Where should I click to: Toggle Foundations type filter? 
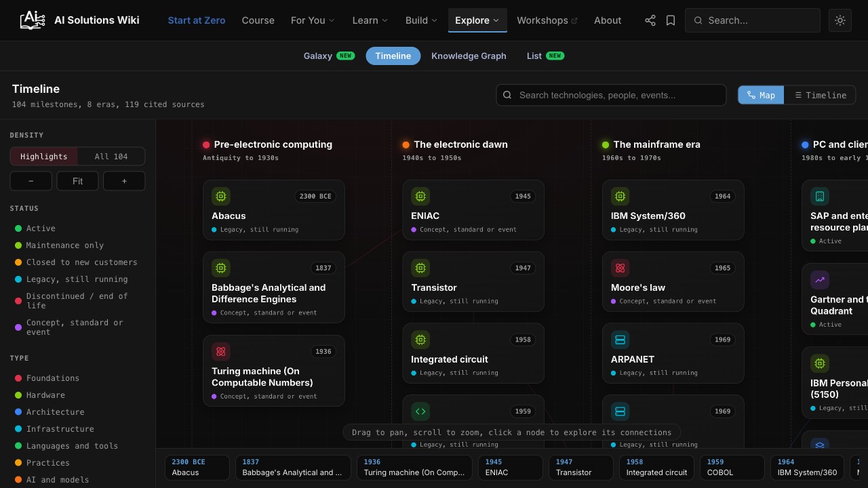(x=47, y=378)
